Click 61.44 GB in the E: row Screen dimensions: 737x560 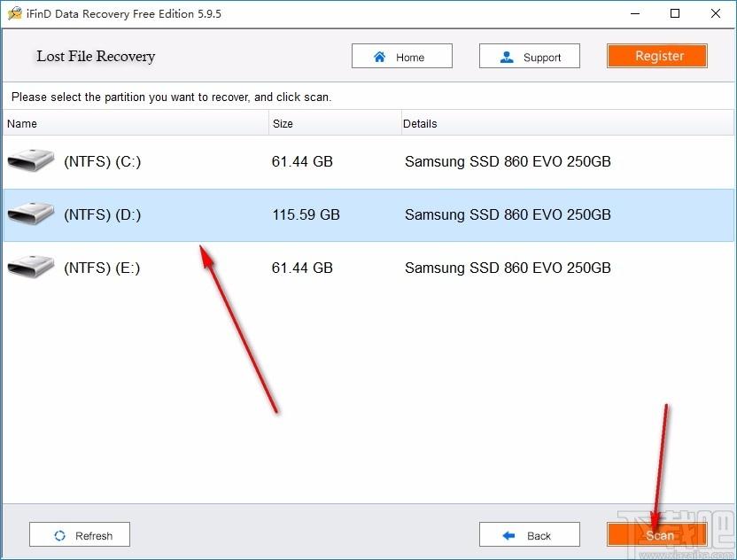click(302, 268)
